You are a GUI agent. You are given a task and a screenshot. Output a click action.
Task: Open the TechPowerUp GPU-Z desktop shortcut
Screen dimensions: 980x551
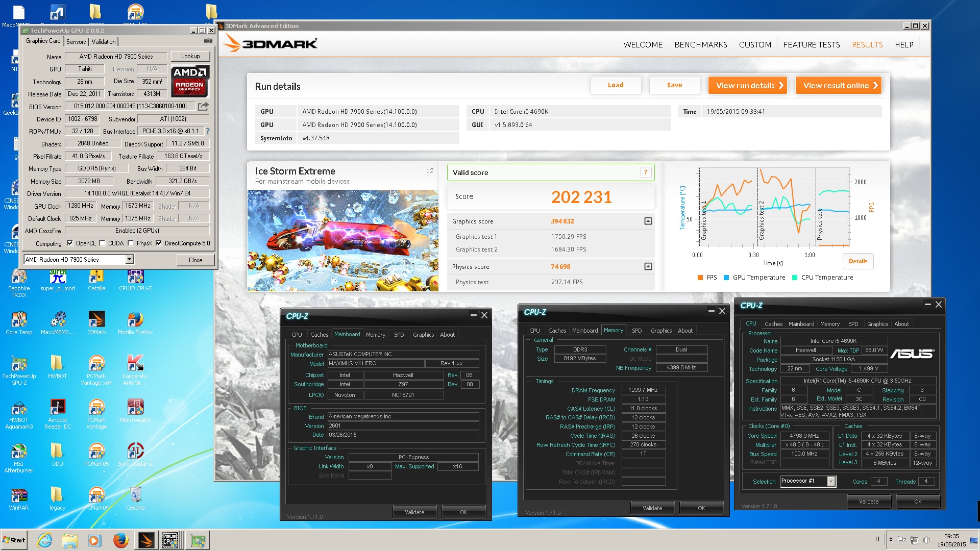pos(19,371)
